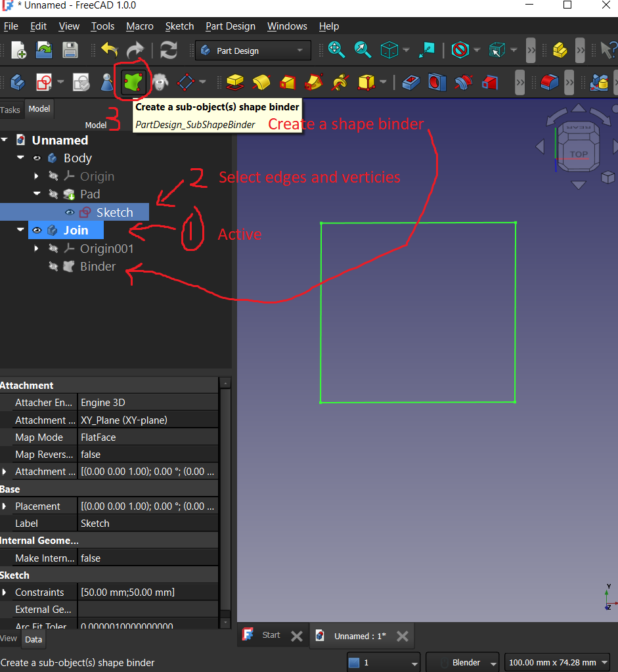Viewport: 618px width, 672px height.
Task: Click the sub-object shape binder tool
Action: coord(135,82)
